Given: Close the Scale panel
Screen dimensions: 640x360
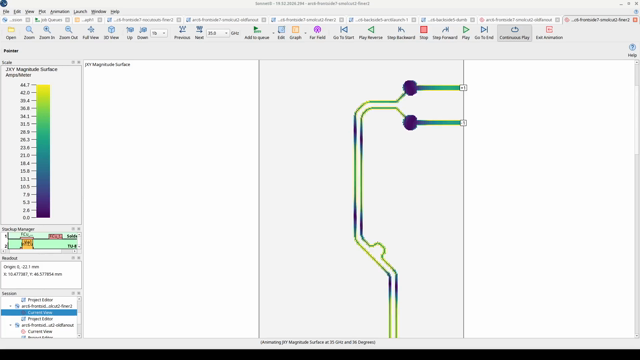Looking at the screenshot, I should [79, 62].
